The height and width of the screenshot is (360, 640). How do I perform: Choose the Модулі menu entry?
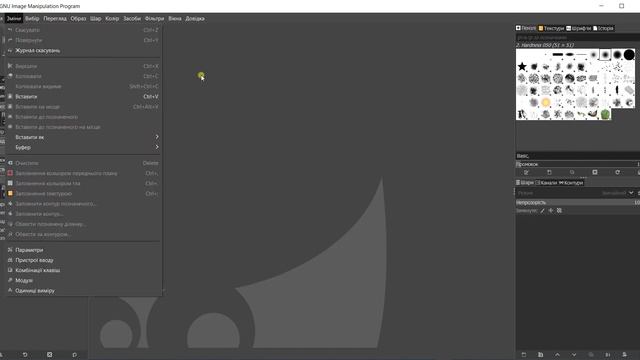click(83, 280)
